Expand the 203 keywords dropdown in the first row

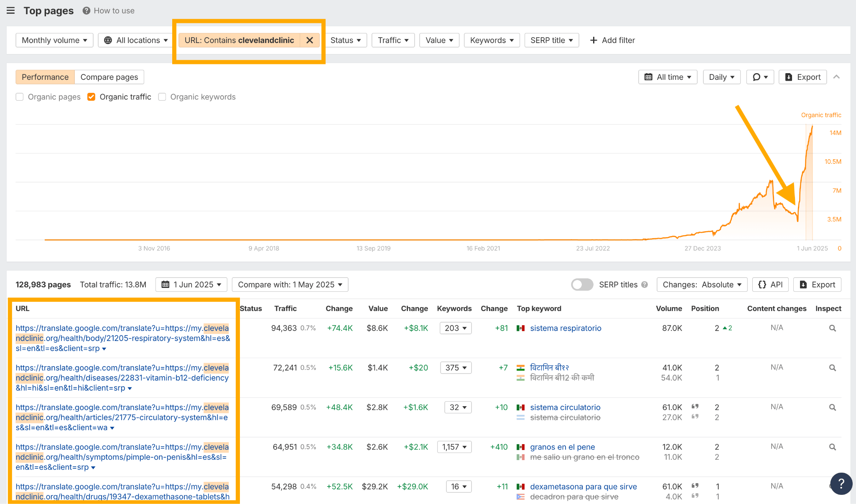point(456,328)
